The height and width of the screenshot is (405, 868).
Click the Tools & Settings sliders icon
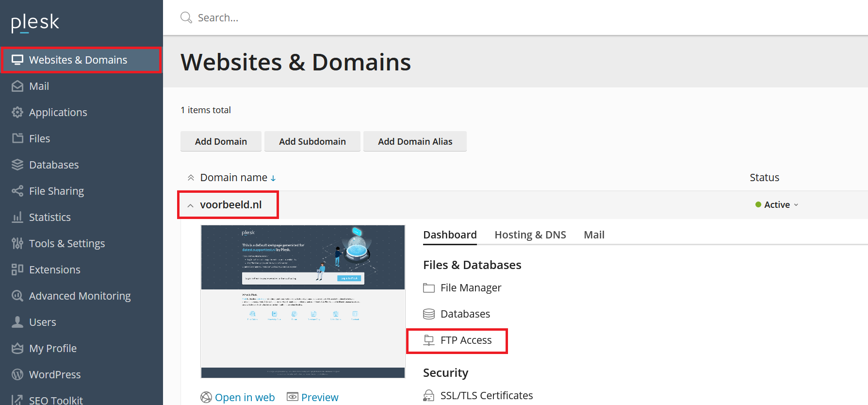click(17, 243)
